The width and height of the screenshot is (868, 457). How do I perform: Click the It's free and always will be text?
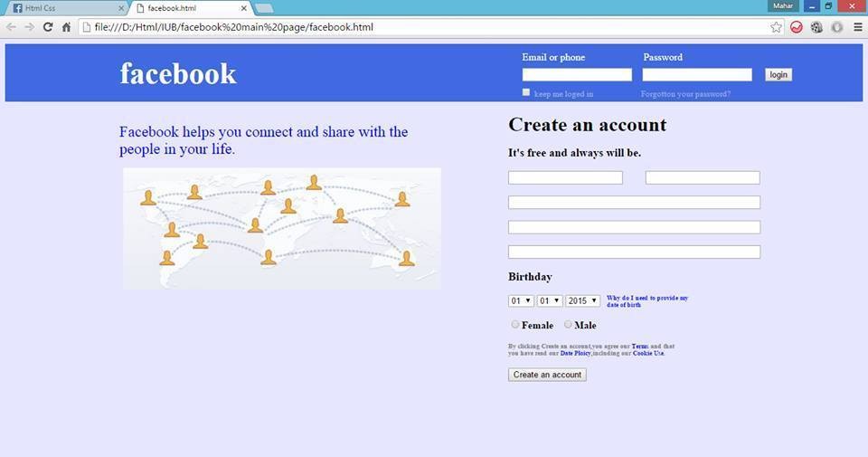click(x=575, y=153)
